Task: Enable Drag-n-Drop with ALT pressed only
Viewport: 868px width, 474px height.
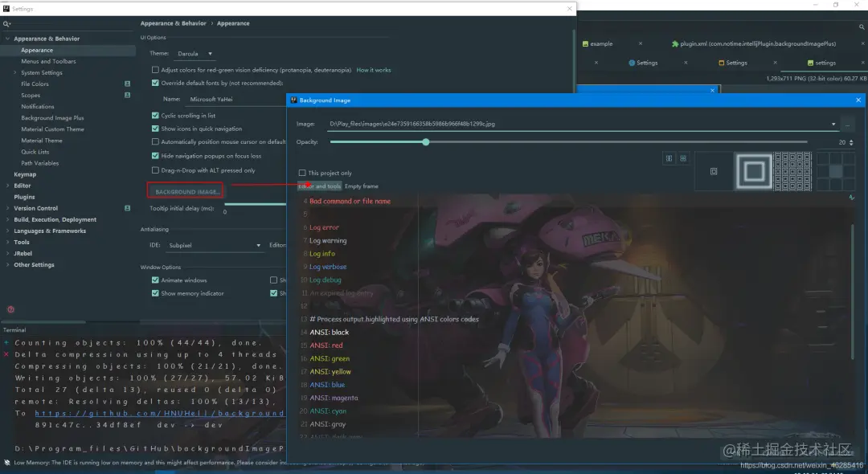Action: (x=155, y=170)
